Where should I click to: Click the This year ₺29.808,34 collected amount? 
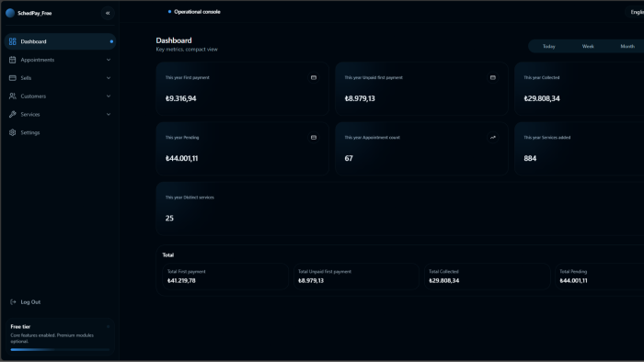pyautogui.click(x=541, y=98)
